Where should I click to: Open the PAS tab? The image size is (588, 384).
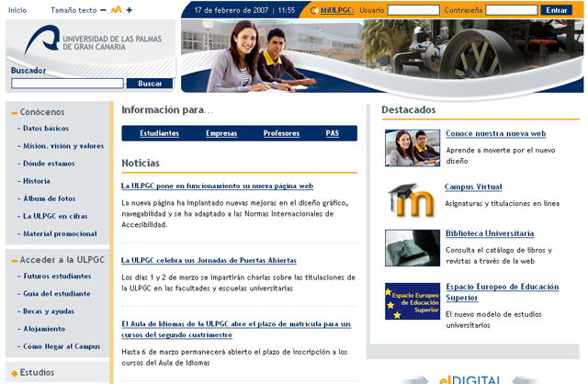click(333, 133)
